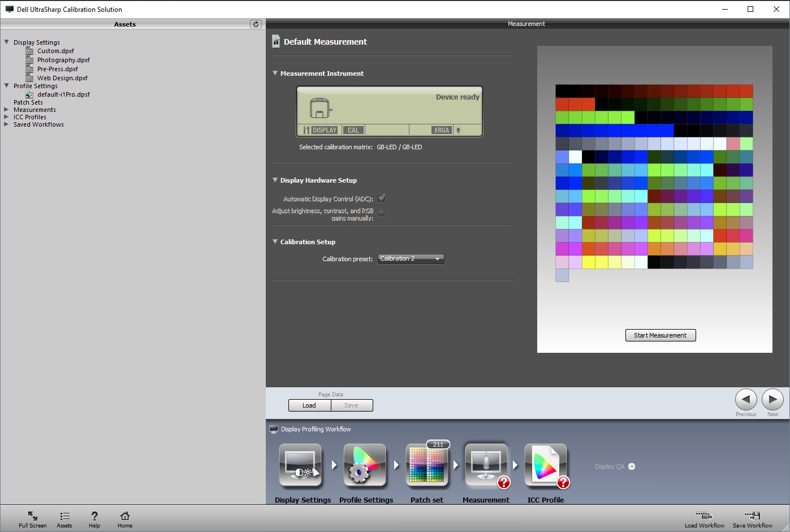Screen dimensions: 790x532
Task: Click the yellow patch in the bottom full row
Action: click(x=589, y=262)
